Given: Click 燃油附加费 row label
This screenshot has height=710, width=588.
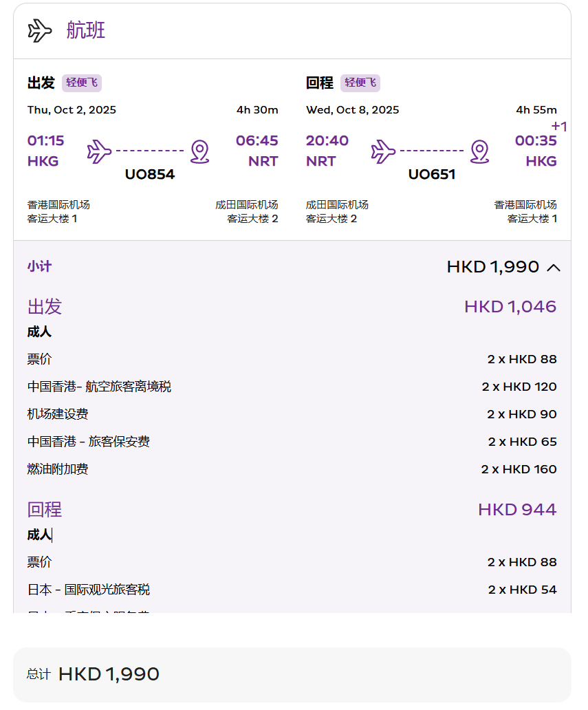Looking at the screenshot, I should tap(58, 469).
